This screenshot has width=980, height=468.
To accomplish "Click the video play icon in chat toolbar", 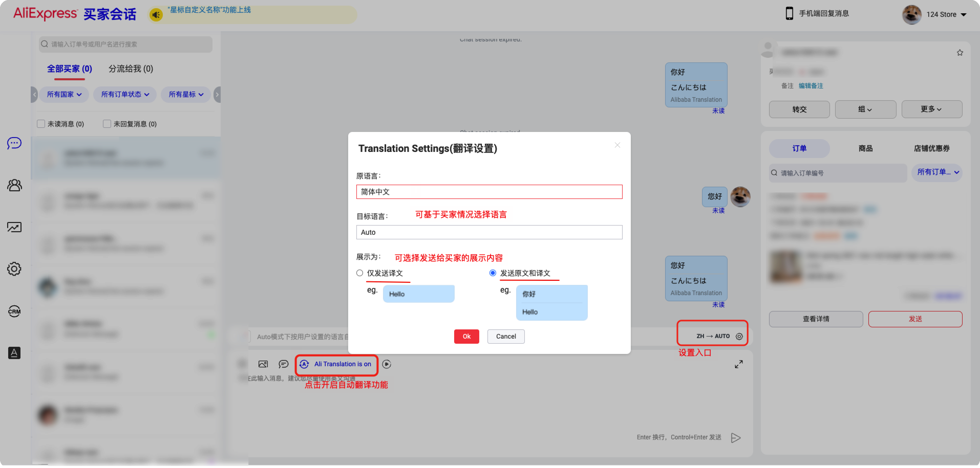I will coord(387,365).
